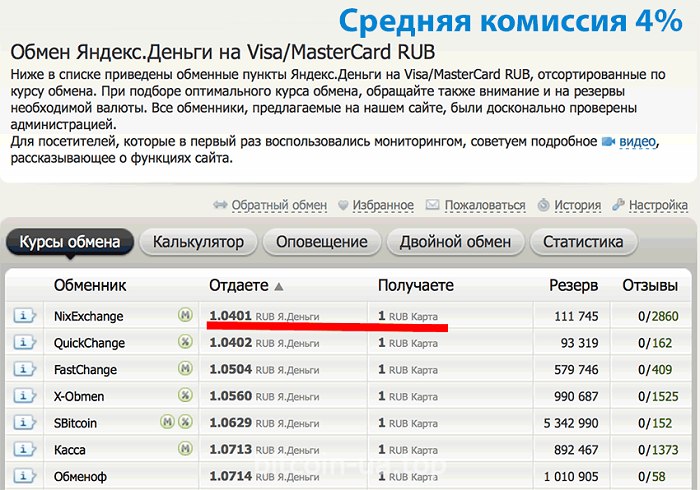Open the Касса exchanger

70,450
